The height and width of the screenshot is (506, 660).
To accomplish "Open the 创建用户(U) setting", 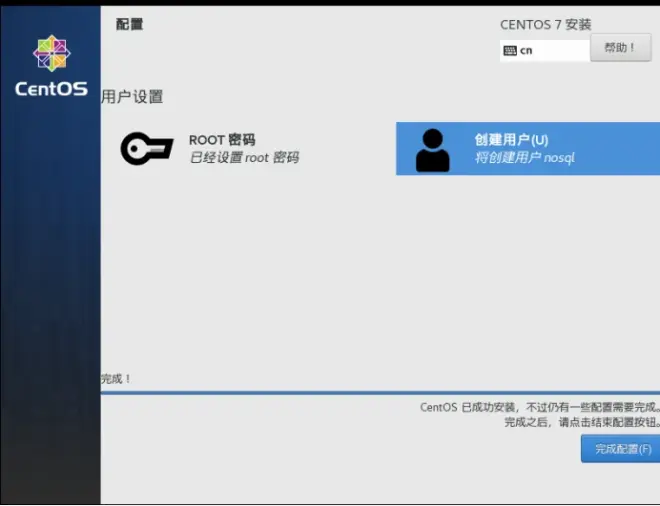I will point(528,149).
